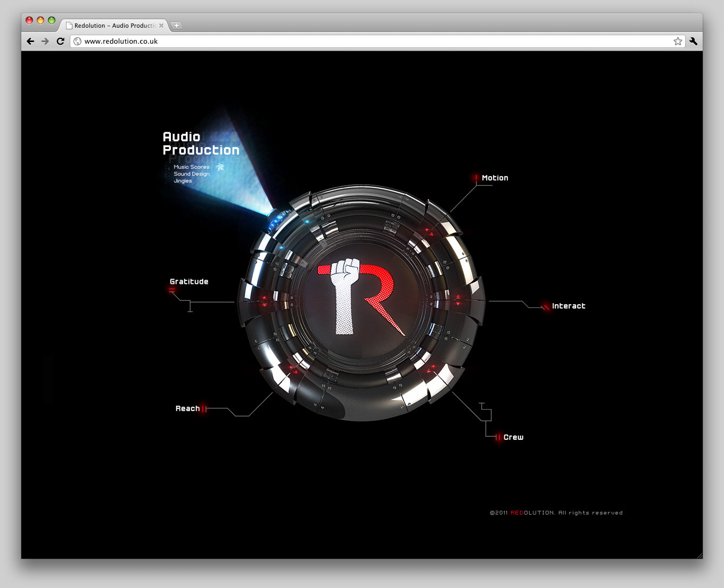This screenshot has height=588, width=724.
Task: Click the window's green zoom button
Action: 52,20
